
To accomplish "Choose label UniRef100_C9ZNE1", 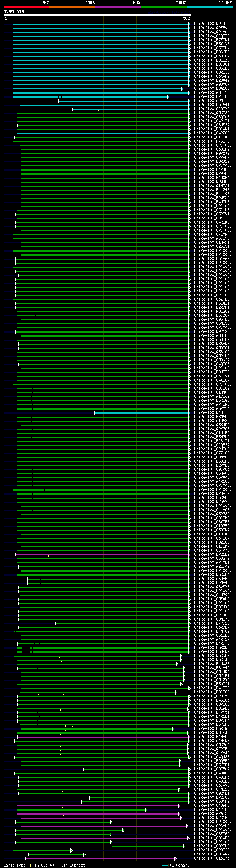I will (x=212, y=794).
